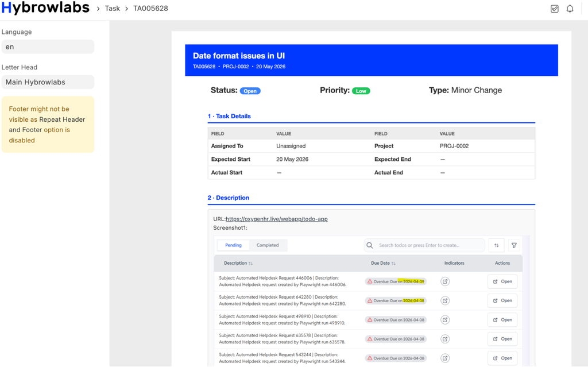Screen dimensions: 588x367
Task: Click the 2 · Description heading
Action: (x=229, y=198)
